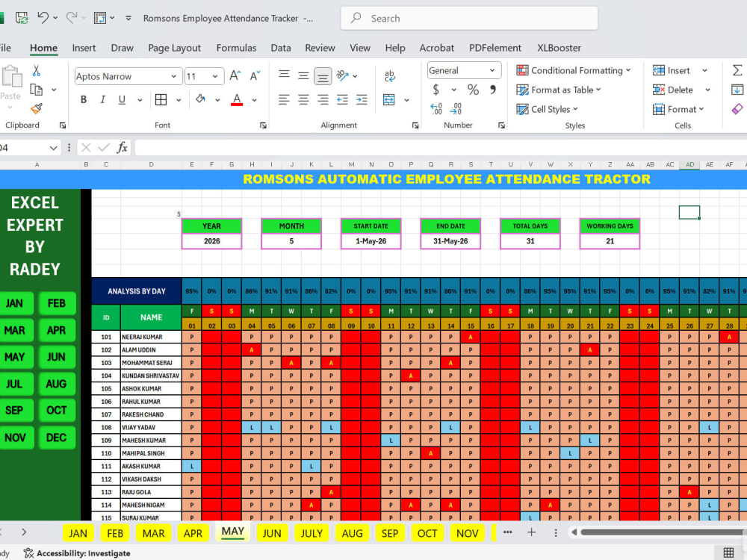Open the Page Layout ribbon tab
747x560 pixels.
pos(174,48)
